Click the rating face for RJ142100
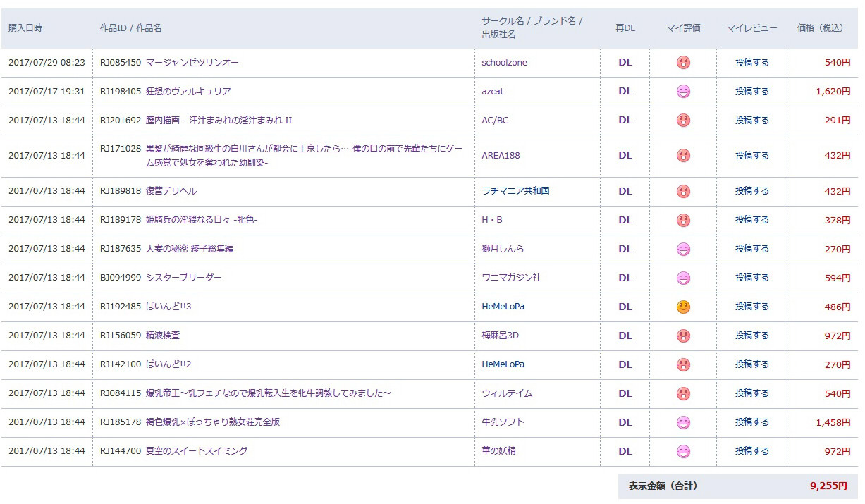The height and width of the screenshot is (504, 865). pos(683,364)
